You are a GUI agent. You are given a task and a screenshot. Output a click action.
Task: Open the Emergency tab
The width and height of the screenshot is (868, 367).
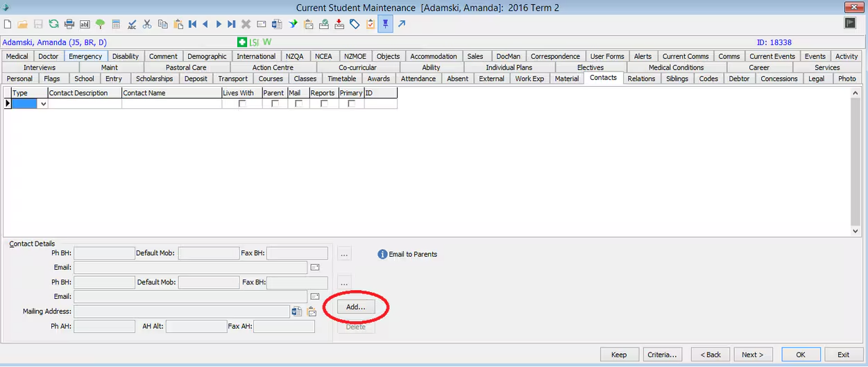85,56
